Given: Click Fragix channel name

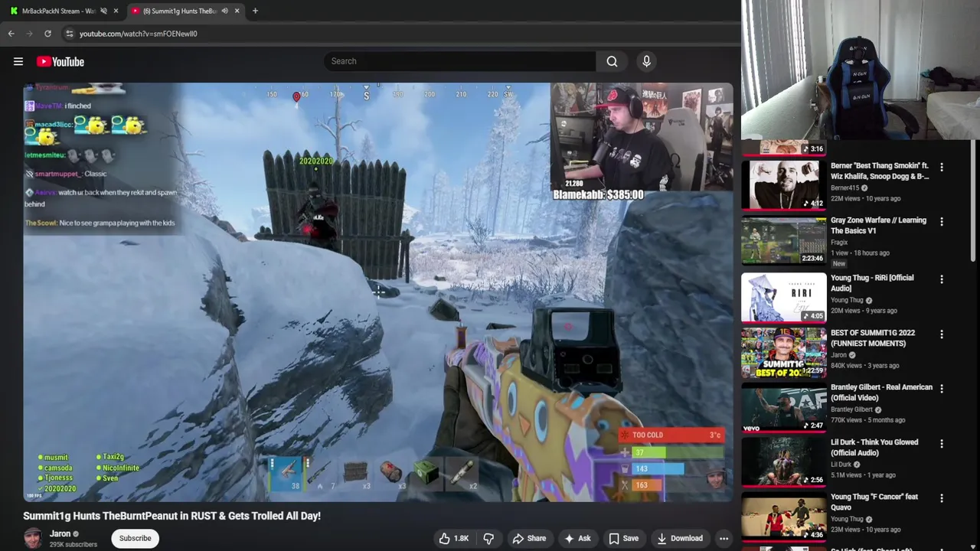Looking at the screenshot, I should coord(839,243).
